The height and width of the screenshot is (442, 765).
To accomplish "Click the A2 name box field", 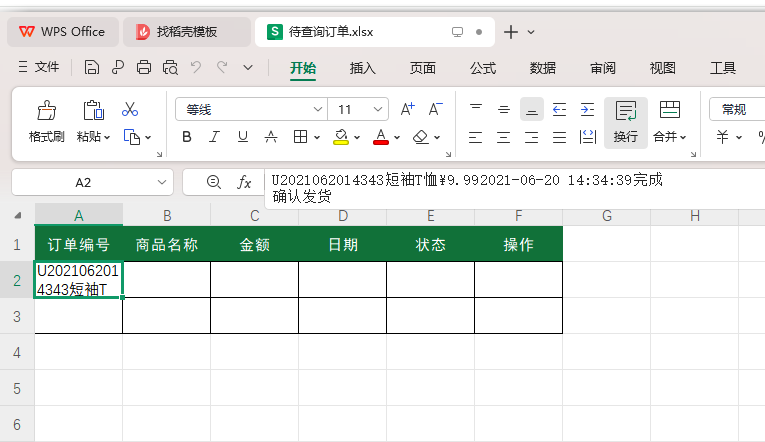I will pos(92,182).
